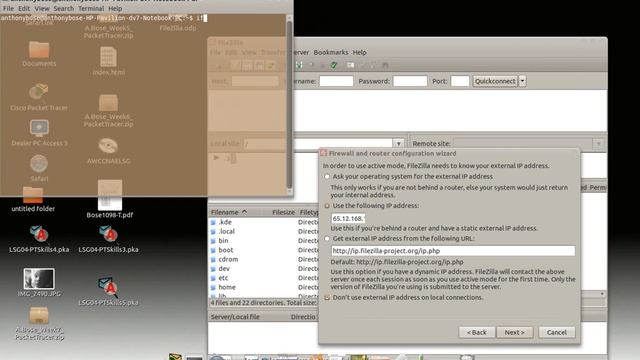Open the terminal Search menu
The height and width of the screenshot is (360, 640).
(x=64, y=8)
